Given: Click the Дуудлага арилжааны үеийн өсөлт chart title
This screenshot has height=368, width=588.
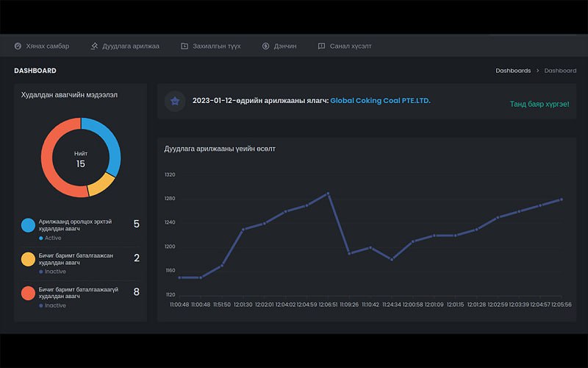Looking at the screenshot, I should point(220,149).
